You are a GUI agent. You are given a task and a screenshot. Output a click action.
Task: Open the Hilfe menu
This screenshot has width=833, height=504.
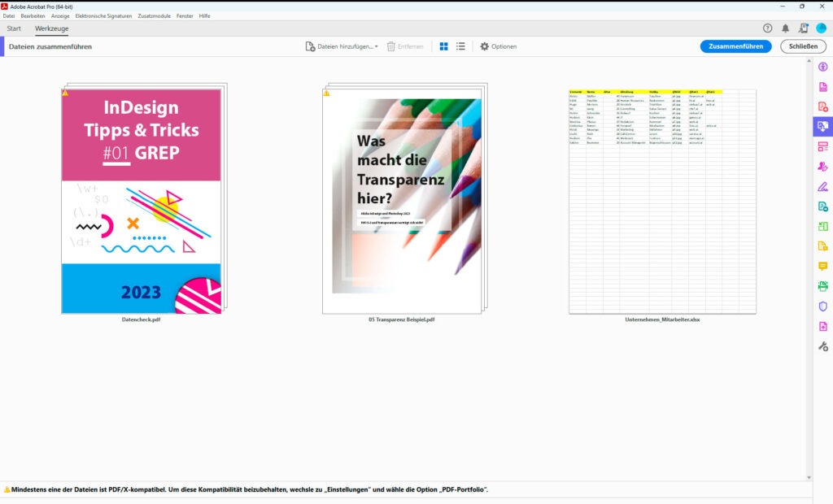(204, 16)
